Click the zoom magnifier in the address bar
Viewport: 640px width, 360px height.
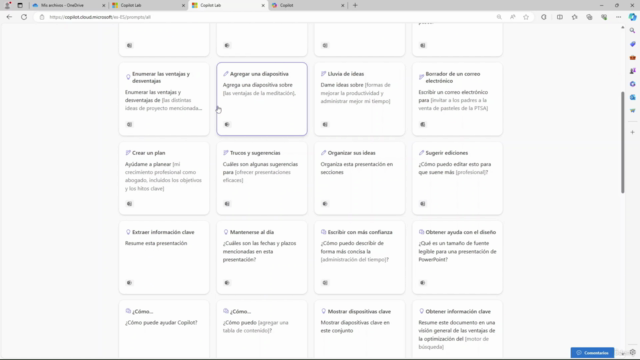[x=499, y=17]
